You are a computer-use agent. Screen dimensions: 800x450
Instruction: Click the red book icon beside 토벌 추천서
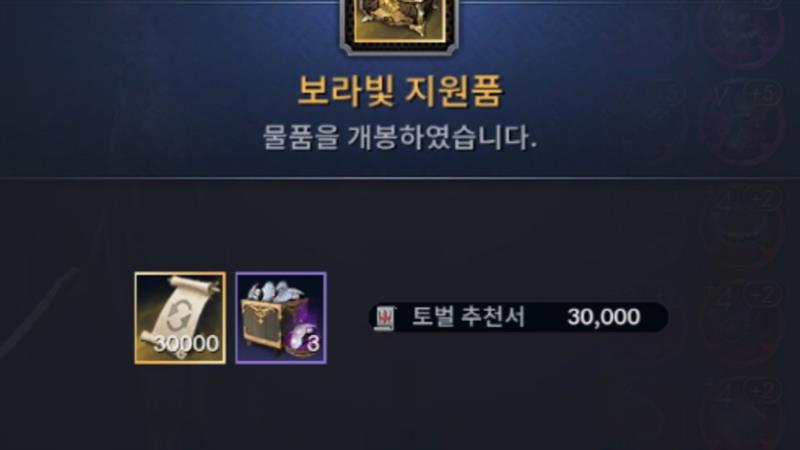click(x=385, y=318)
